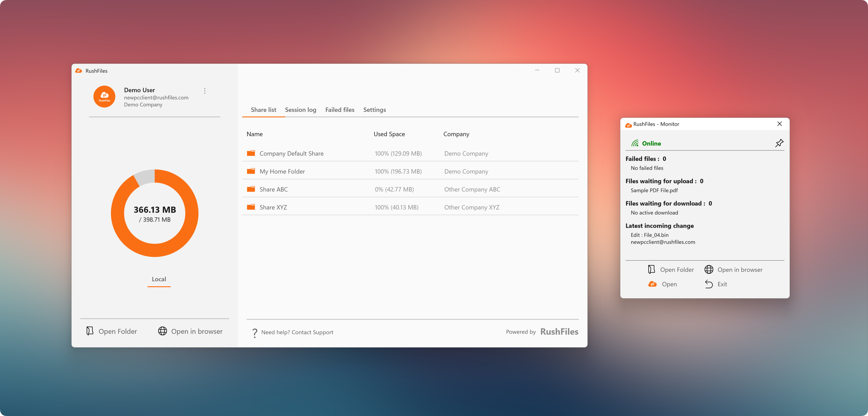Open the three-dot user options menu
868x416 pixels.
(x=205, y=91)
